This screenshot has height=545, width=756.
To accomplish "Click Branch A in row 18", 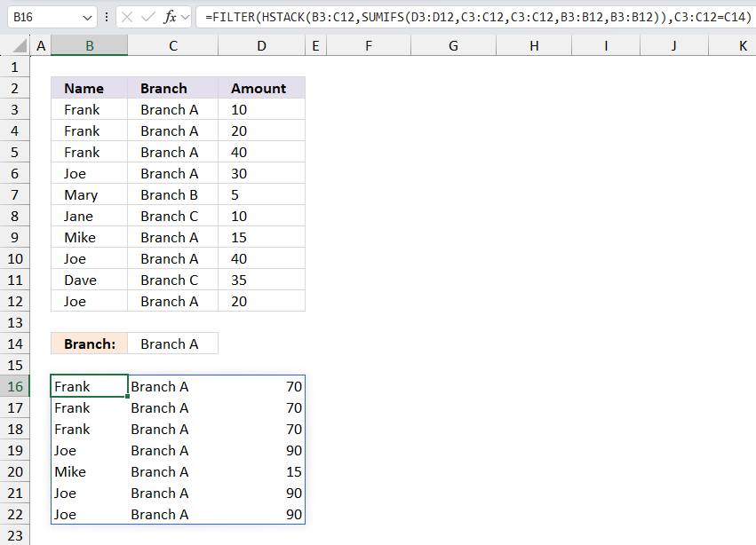I will [x=173, y=429].
